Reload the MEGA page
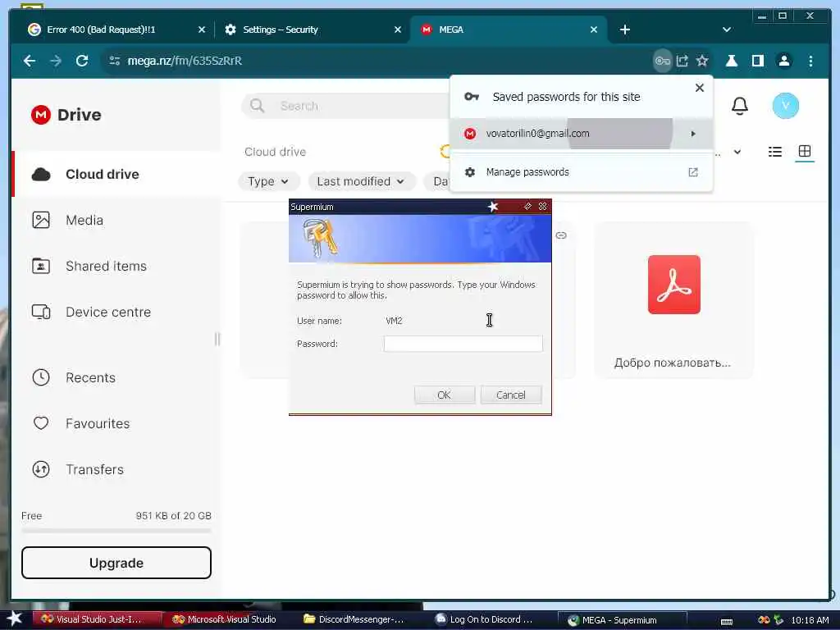The height and width of the screenshot is (630, 840). [81, 61]
